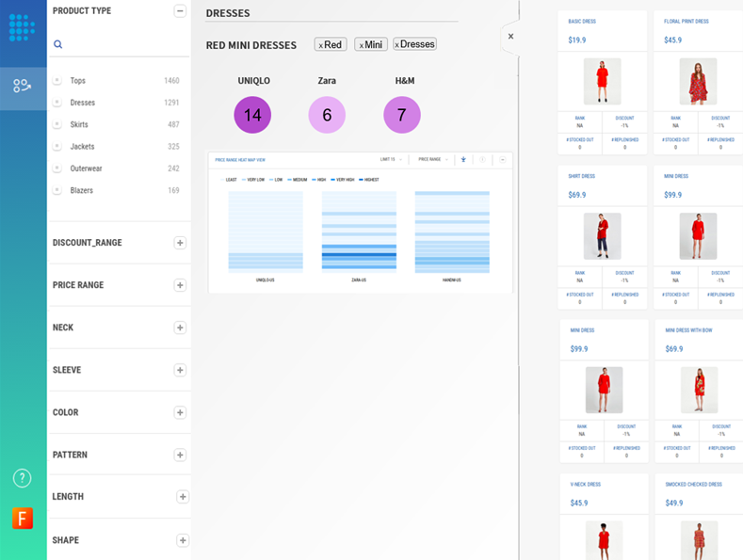Expand the PATTERN filter
This screenshot has height=560, width=743.
click(x=180, y=455)
